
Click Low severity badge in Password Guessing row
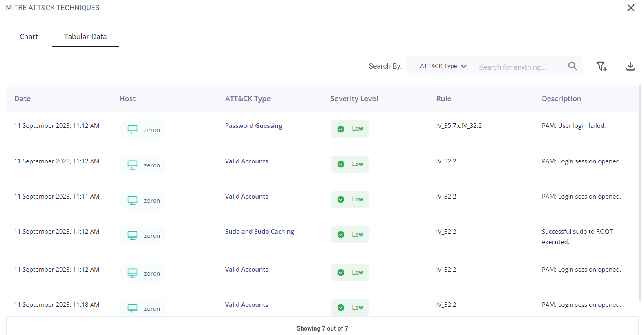(x=350, y=129)
